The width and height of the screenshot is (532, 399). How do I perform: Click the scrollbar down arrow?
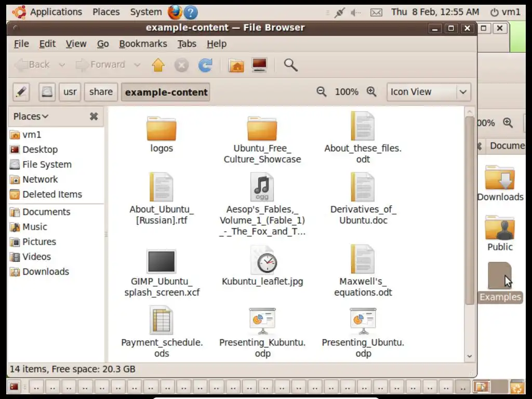[x=470, y=356]
